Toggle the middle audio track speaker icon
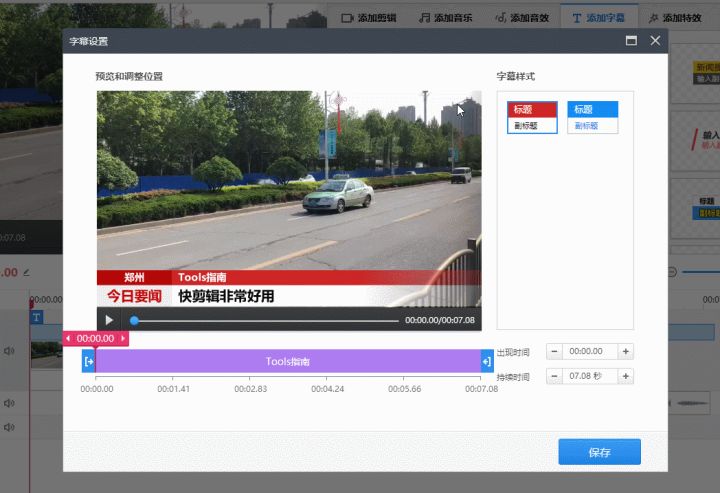720x493 pixels. tap(9, 403)
